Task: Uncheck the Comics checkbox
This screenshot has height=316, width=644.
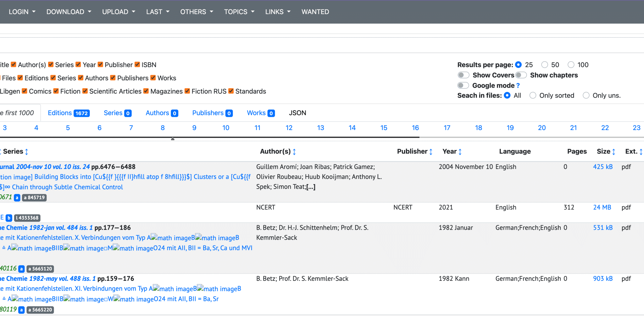Action: (25, 91)
